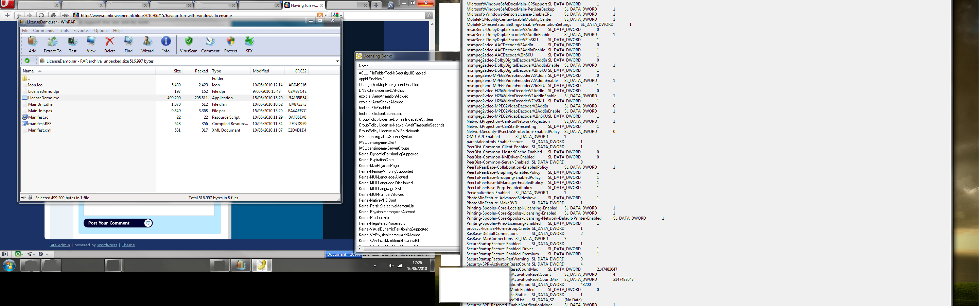Image resolution: width=980 pixels, height=306 pixels.
Task: Open the View file tool
Action: [x=91, y=44]
